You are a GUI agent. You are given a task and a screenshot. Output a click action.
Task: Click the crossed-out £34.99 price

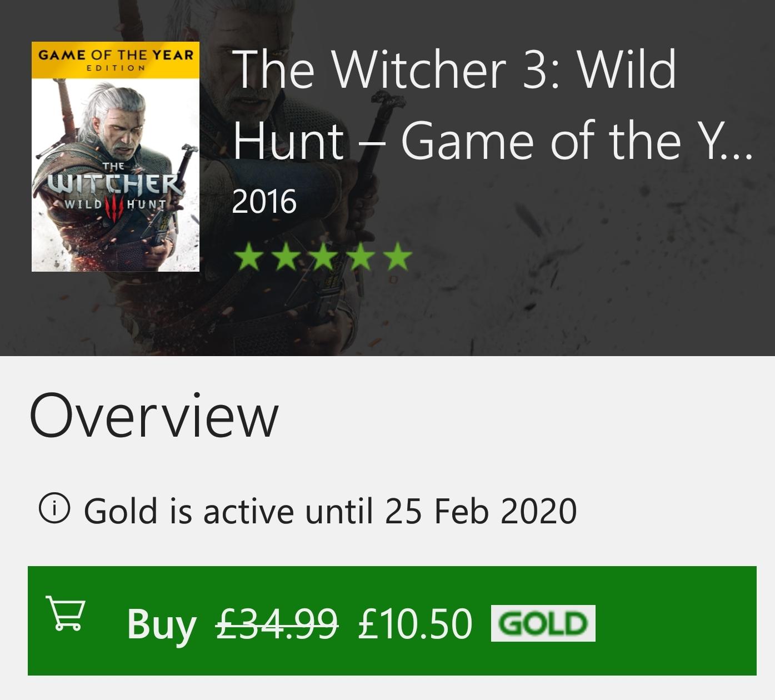[x=277, y=623]
